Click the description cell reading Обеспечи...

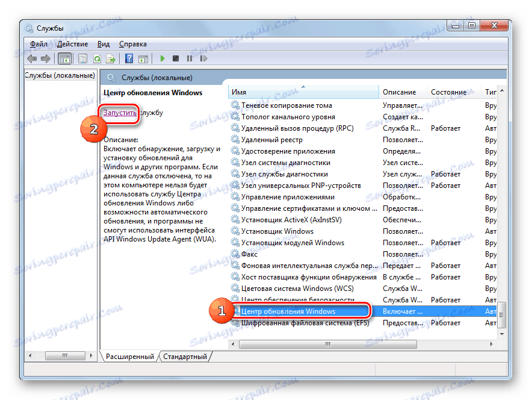[x=402, y=220]
